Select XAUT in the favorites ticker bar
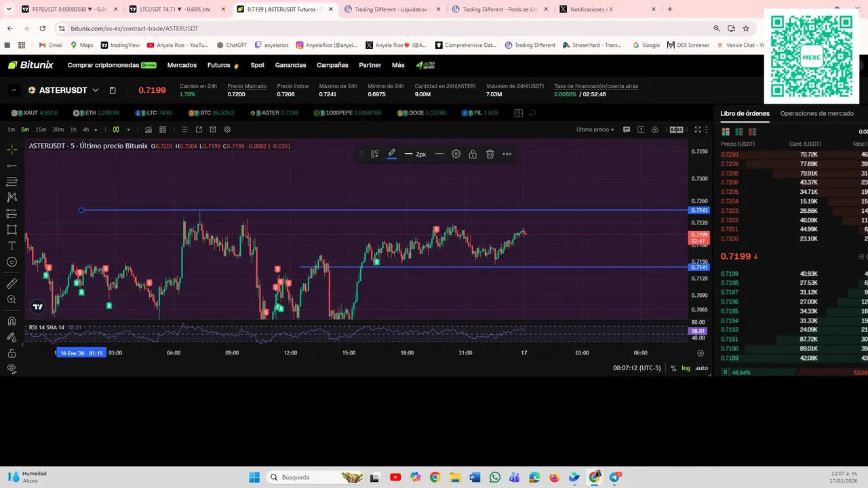Viewport: 868px width, 488px height. [x=36, y=113]
